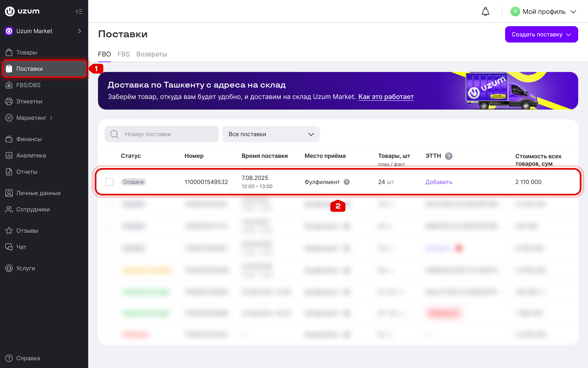The width and height of the screenshot is (588, 368).
Task: Switch to FBS tab
Action: coord(124,54)
